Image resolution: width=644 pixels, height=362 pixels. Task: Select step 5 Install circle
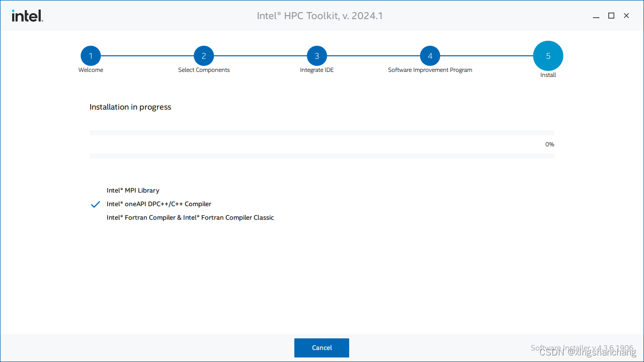[x=548, y=56]
